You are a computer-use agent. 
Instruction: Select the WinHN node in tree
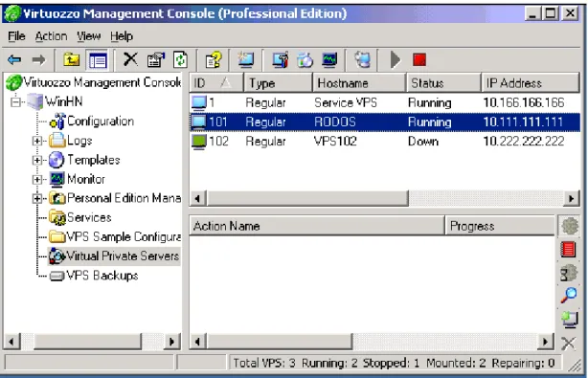[x=63, y=101]
